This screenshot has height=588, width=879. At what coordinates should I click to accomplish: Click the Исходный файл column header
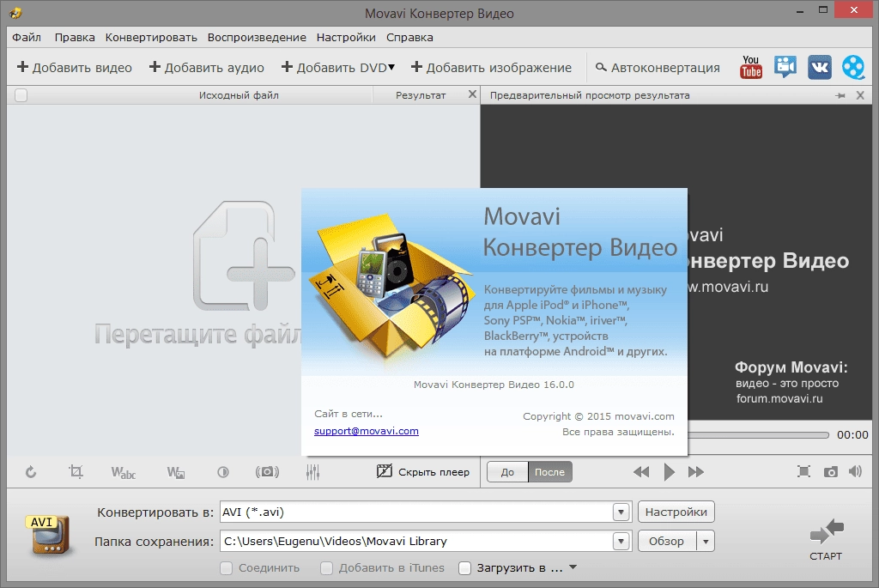coord(239,95)
